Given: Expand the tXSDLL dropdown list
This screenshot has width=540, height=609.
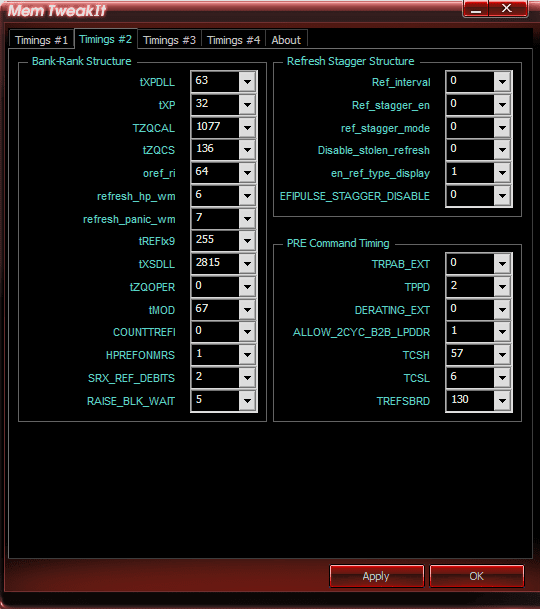Looking at the screenshot, I should (x=247, y=264).
